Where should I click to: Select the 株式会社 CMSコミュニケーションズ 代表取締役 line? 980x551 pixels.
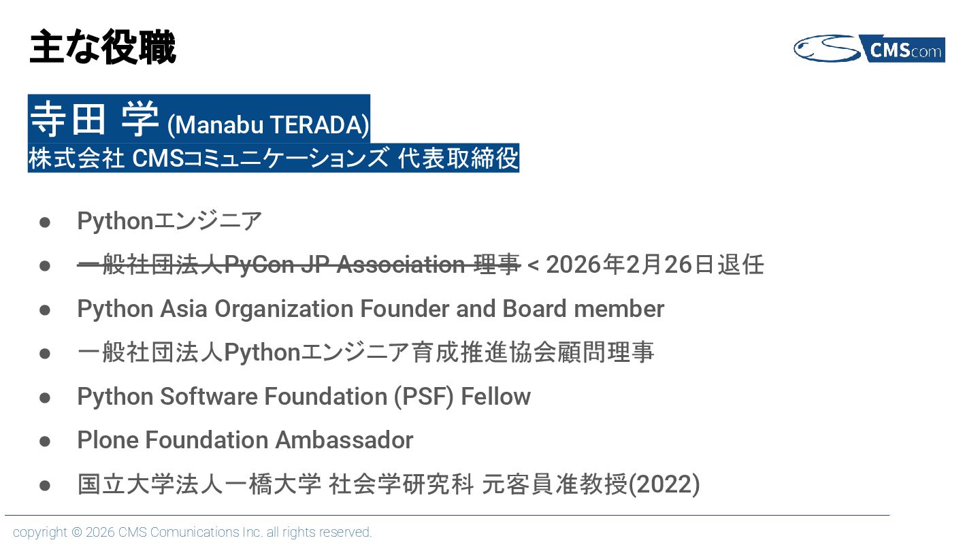pyautogui.click(x=274, y=158)
